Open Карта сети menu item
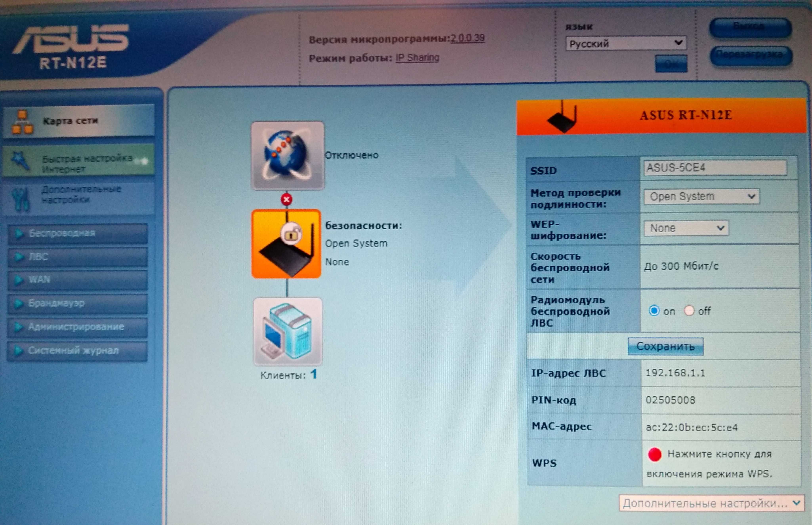The image size is (812, 525). coord(78,121)
